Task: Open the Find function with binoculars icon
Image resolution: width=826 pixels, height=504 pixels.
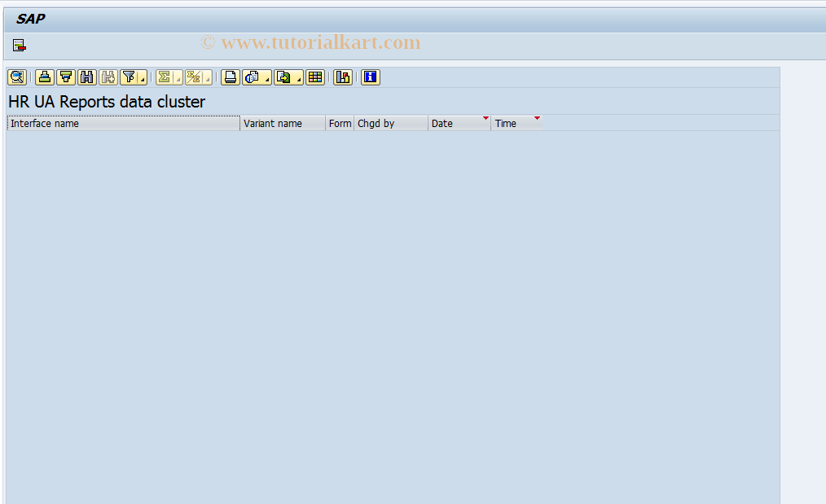Action: pyautogui.click(x=86, y=77)
